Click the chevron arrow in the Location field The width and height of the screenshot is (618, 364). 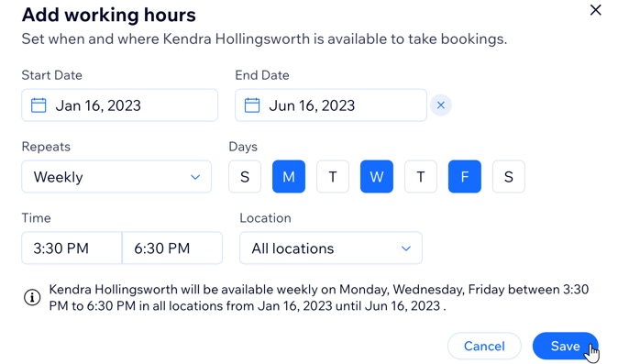coord(406,248)
